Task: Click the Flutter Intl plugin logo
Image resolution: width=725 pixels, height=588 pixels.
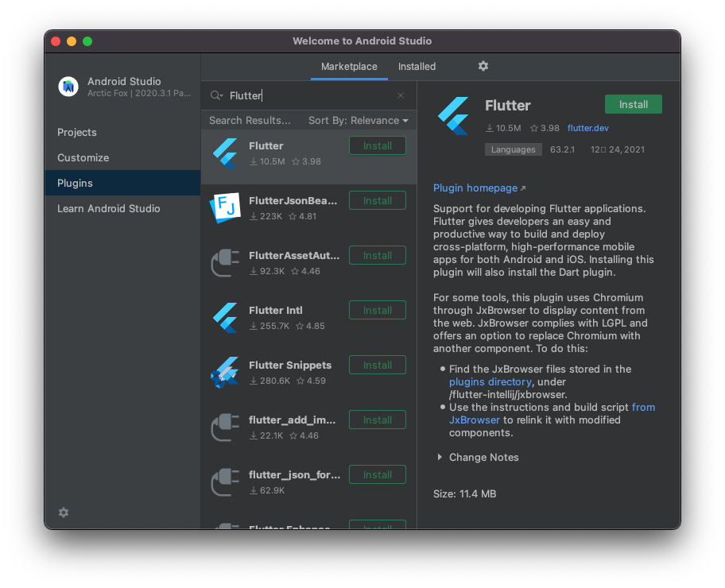Action: pyautogui.click(x=225, y=318)
